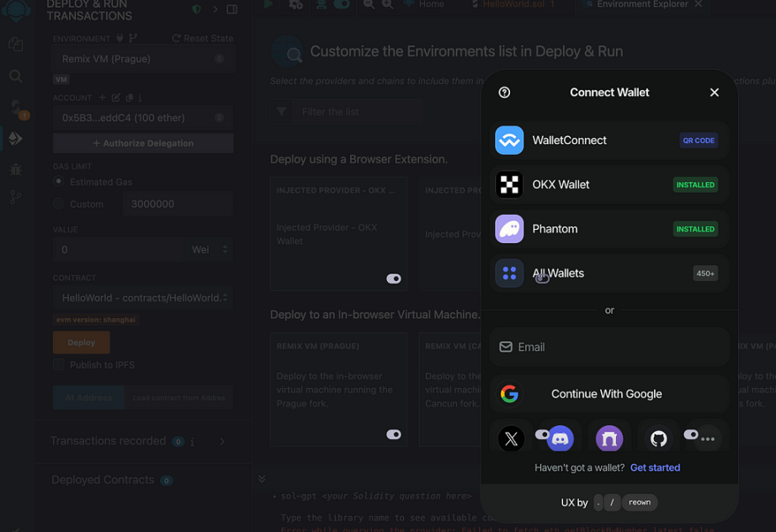Select the Environment Explorer tab
The height and width of the screenshot is (532, 776).
tap(642, 4)
